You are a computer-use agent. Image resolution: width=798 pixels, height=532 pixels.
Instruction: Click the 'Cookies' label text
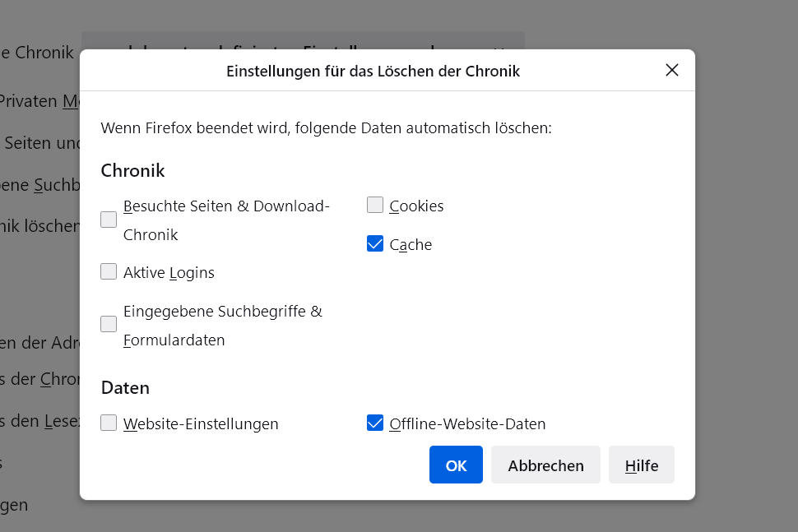416,206
